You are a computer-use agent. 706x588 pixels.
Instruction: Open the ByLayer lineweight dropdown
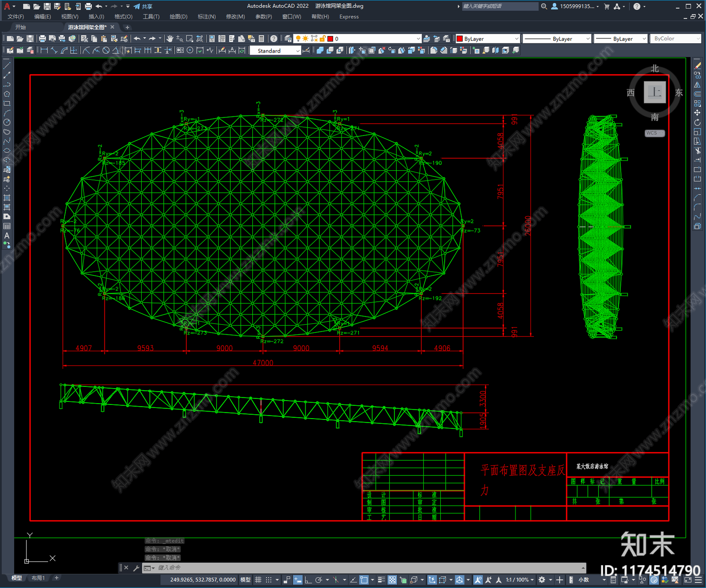click(620, 39)
